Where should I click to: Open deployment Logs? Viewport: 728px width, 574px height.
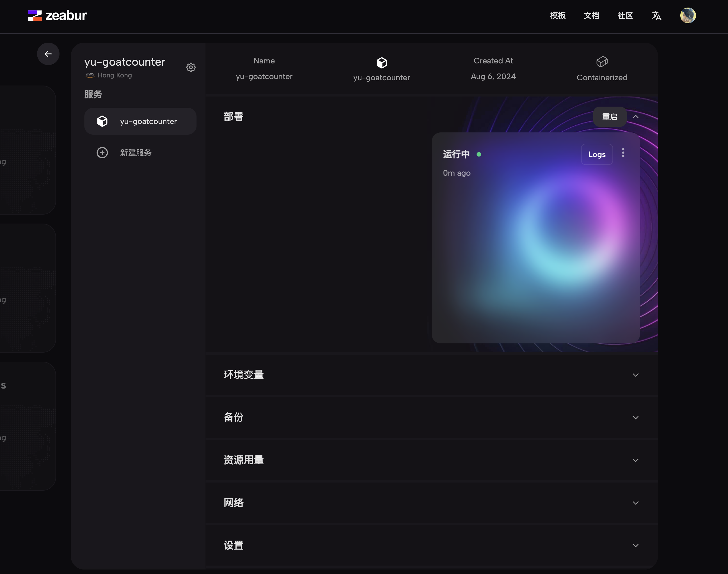click(597, 155)
